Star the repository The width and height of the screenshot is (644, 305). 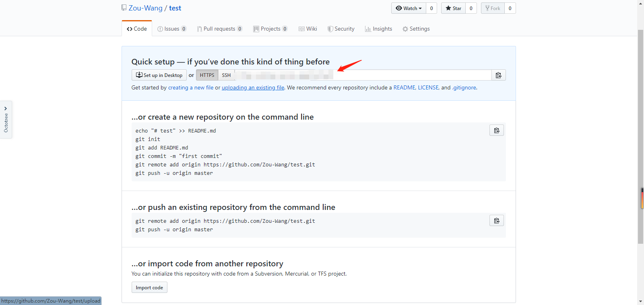pos(453,8)
